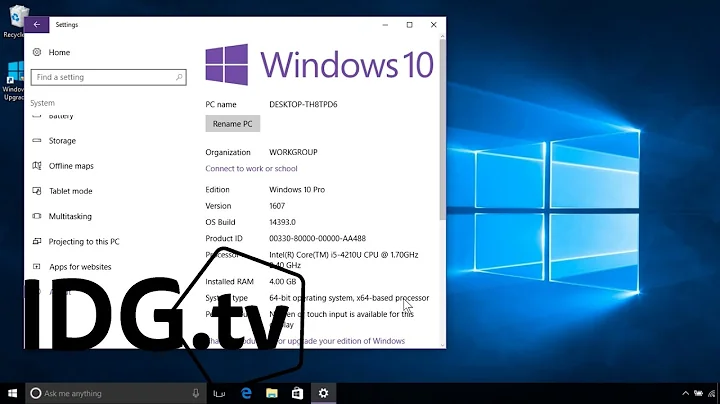Viewport: 720px width, 404px height.
Task: Maximize the Settings window
Action: (410, 25)
